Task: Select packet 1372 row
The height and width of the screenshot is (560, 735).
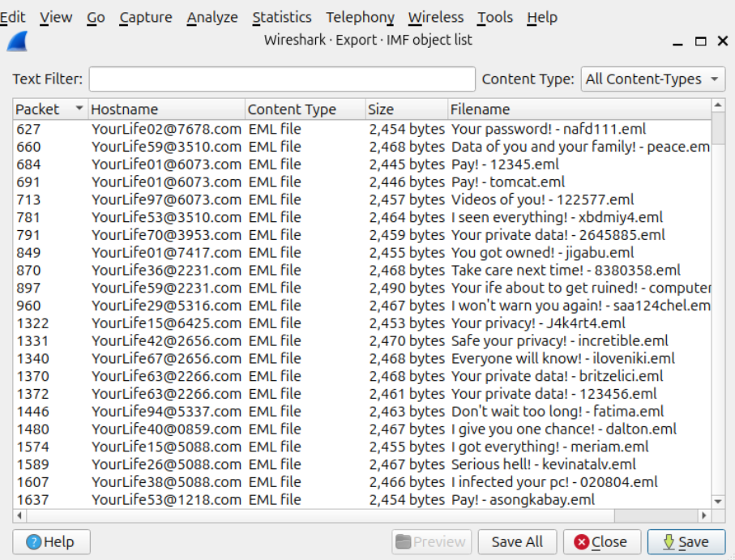Action: tap(362, 394)
